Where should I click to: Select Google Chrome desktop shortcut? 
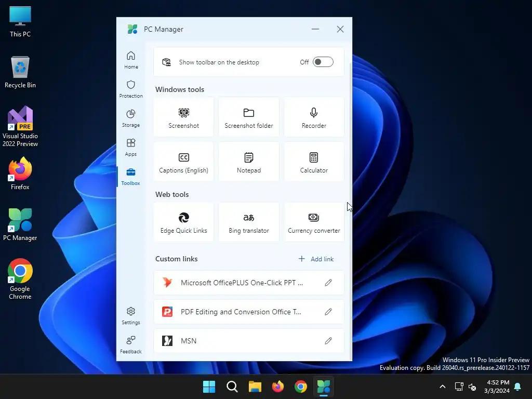pos(20,279)
